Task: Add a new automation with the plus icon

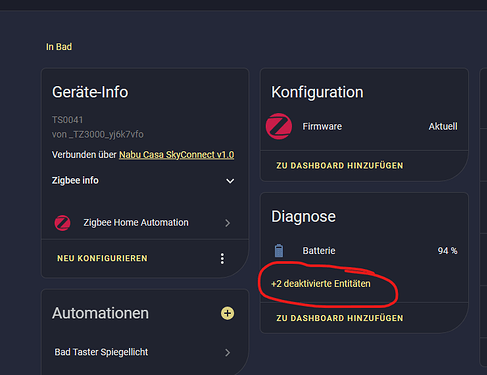Action: (x=228, y=313)
